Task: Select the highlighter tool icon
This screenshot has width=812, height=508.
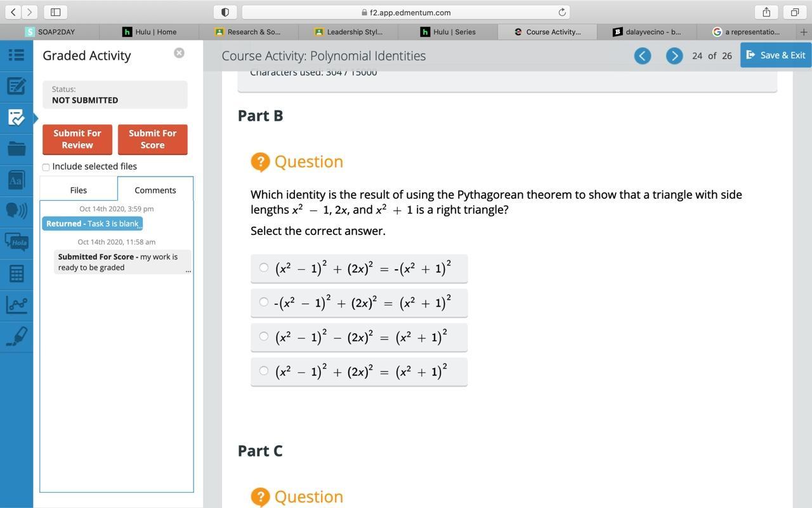Action: (x=16, y=336)
